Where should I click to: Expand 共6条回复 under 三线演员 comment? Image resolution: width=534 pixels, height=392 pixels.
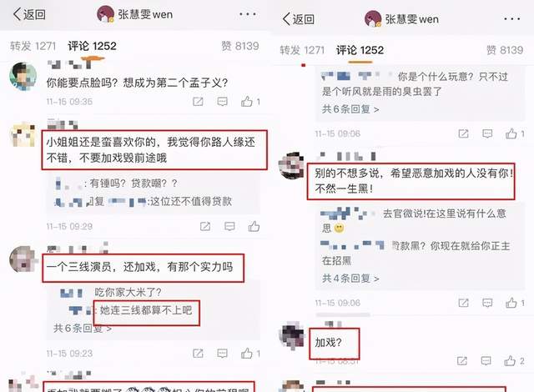click(x=83, y=329)
